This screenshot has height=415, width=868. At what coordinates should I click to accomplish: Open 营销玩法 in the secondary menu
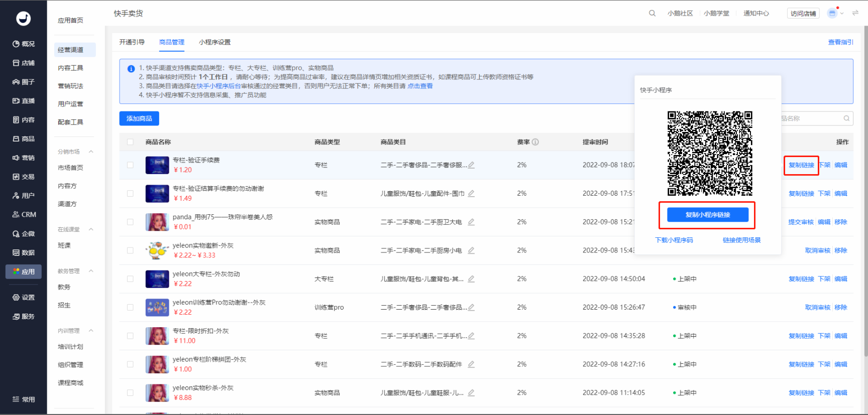70,86
